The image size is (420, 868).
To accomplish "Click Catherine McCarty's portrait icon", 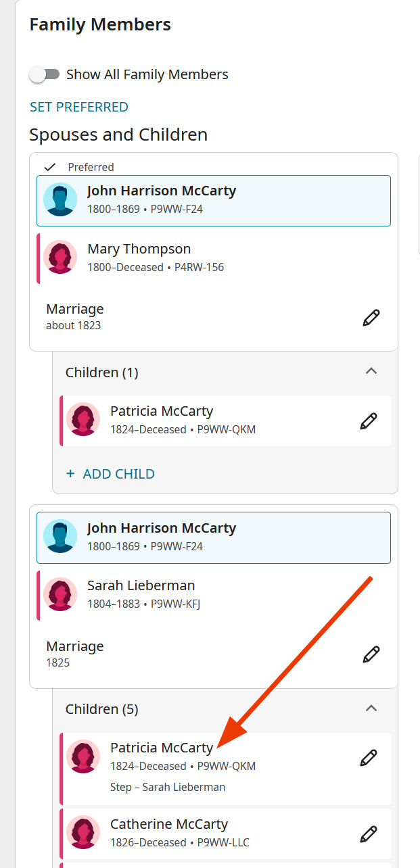I will pos(83,833).
